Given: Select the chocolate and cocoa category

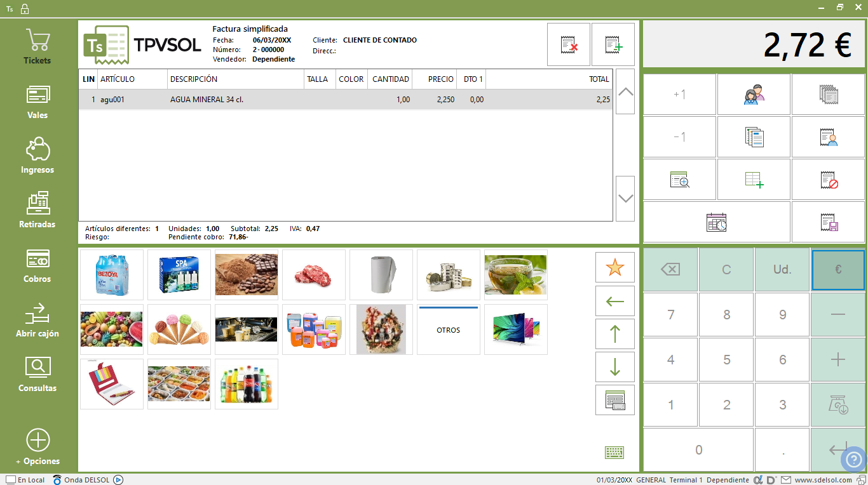Looking at the screenshot, I should click(247, 275).
